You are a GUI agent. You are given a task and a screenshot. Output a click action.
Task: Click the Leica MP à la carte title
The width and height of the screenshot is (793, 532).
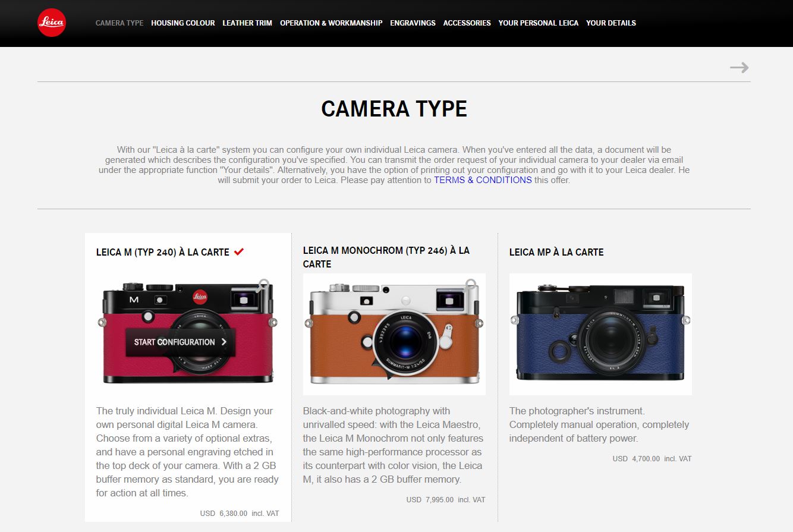pos(556,252)
